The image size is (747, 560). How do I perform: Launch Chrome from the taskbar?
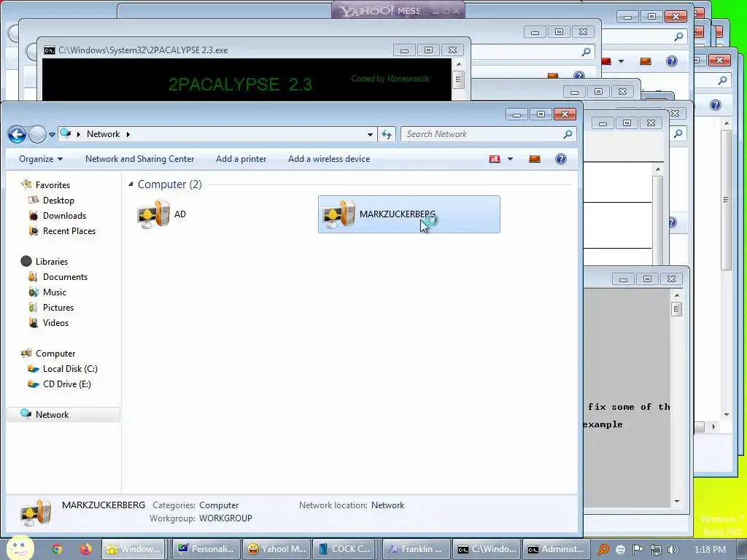[57, 549]
